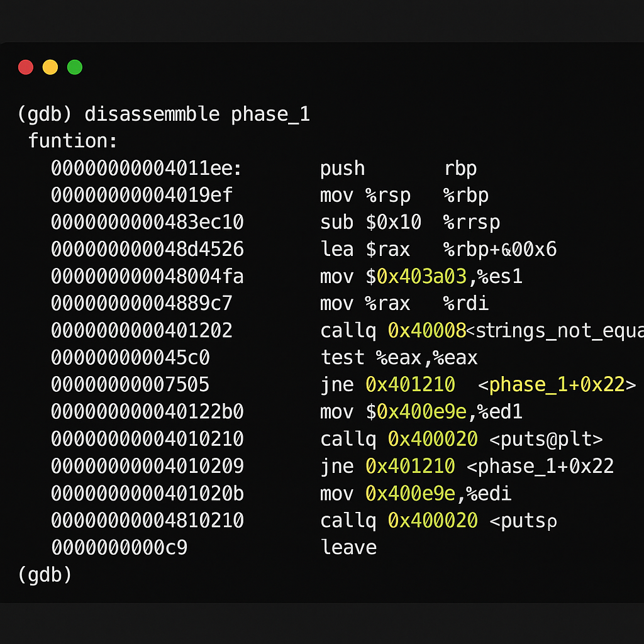Viewport: 644px width, 644px height.
Task: Click address 000000000045c0
Action: click(130, 358)
